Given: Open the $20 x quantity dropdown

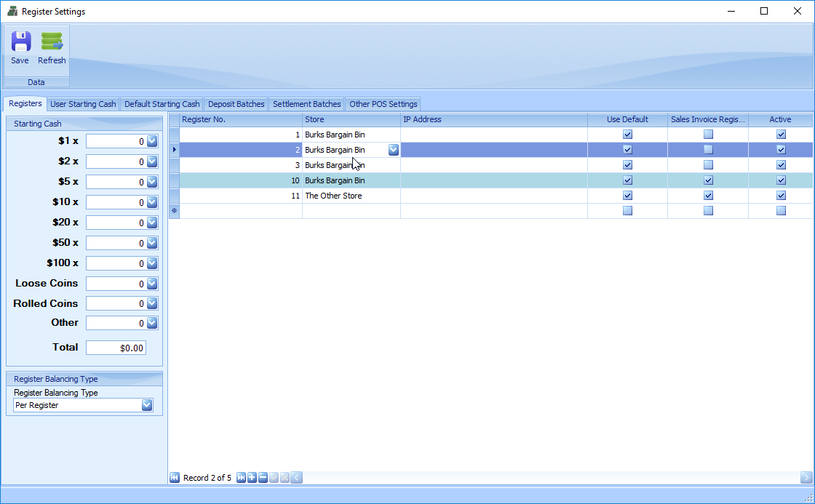Looking at the screenshot, I should pos(152,223).
